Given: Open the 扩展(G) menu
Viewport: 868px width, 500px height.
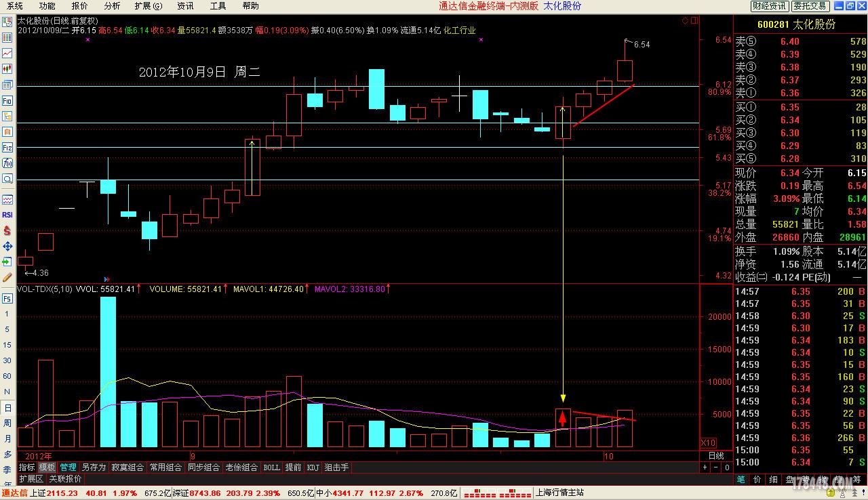Looking at the screenshot, I should [149, 6].
